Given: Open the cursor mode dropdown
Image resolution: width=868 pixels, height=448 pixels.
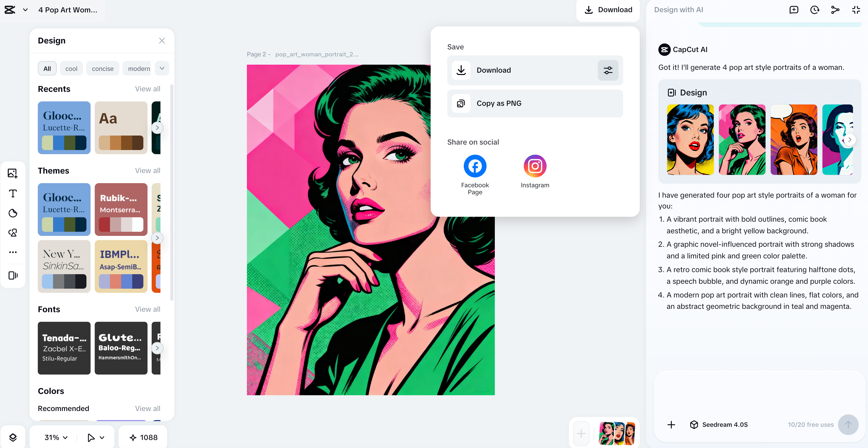Looking at the screenshot, I should coord(95,437).
